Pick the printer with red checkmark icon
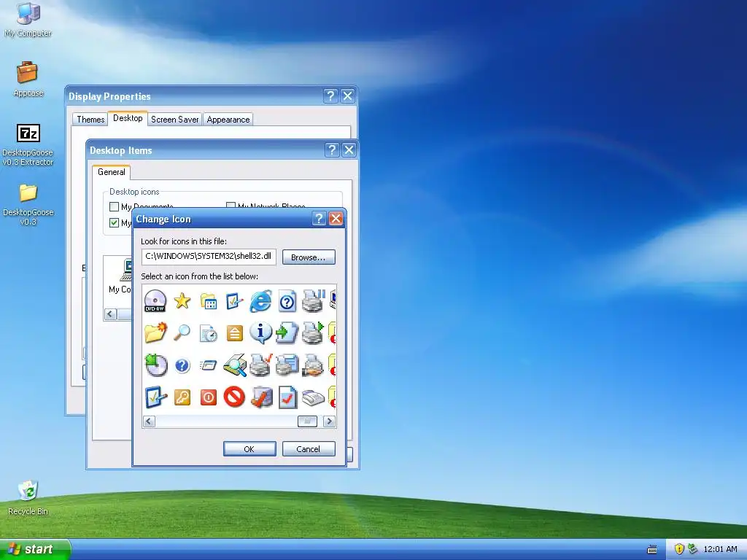 point(260,365)
